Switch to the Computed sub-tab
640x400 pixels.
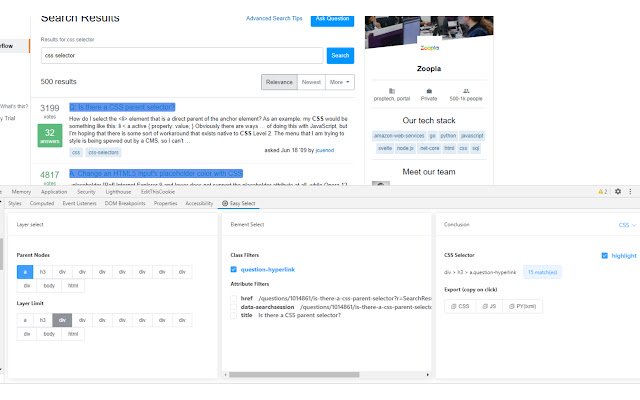[x=42, y=203]
